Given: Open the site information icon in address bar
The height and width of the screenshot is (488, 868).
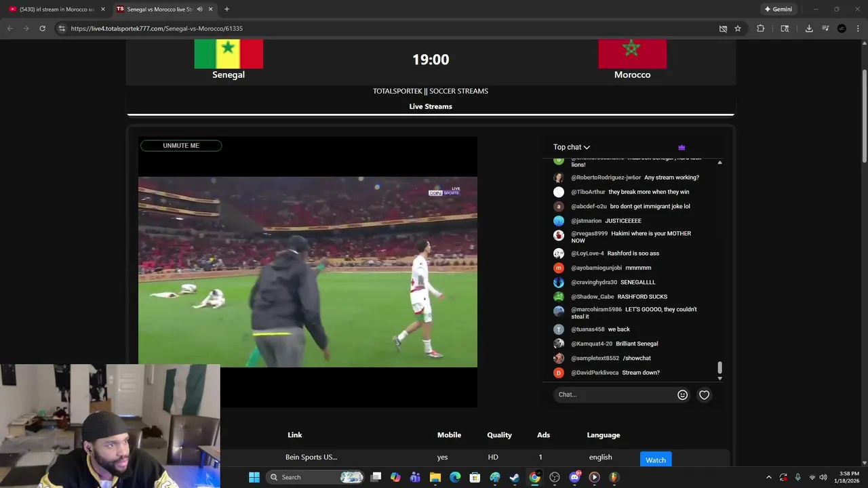Looking at the screenshot, I should [x=62, y=28].
